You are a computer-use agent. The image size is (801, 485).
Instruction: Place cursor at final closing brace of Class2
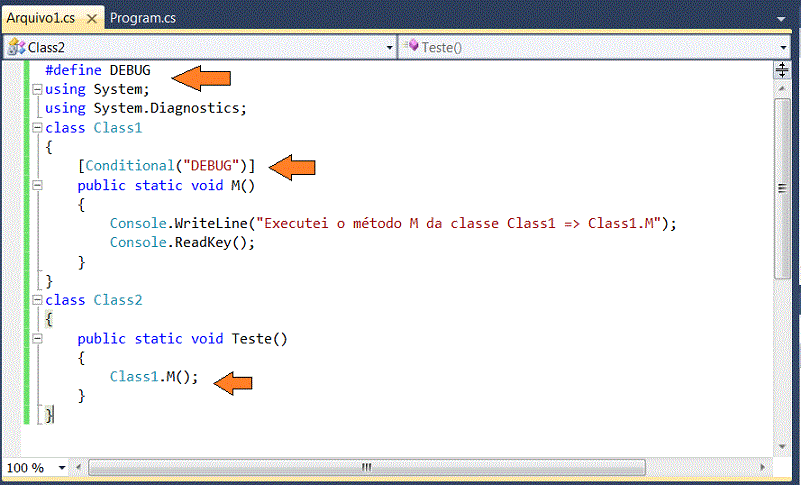tap(49, 415)
